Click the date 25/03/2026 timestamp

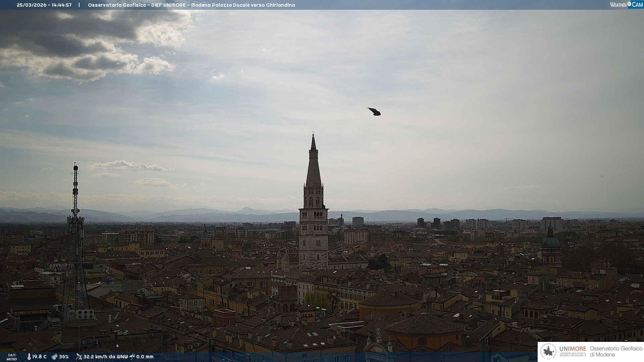(x=32, y=5)
